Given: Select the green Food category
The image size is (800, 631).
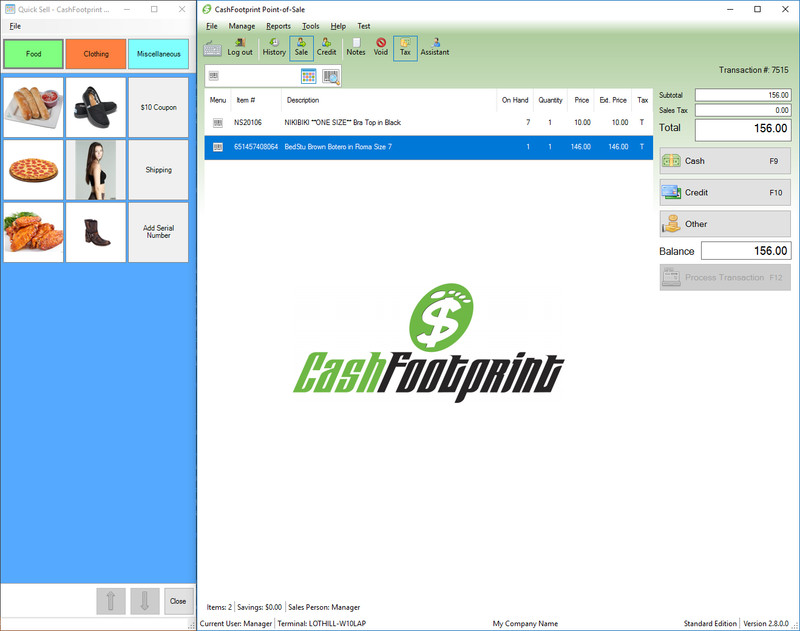Looking at the screenshot, I should [x=34, y=54].
